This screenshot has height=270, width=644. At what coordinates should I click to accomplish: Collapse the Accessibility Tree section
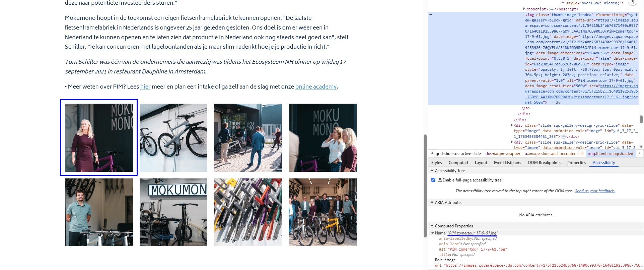[432, 171]
